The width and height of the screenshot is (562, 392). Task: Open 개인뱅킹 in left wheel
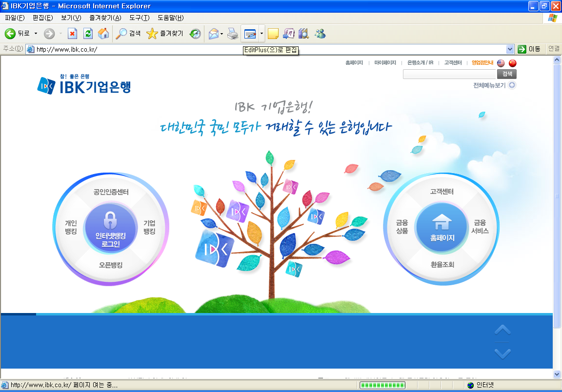71,227
